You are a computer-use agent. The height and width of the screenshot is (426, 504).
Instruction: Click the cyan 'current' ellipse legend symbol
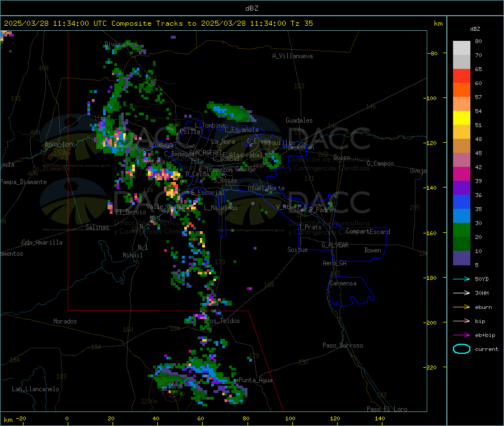coord(461,349)
